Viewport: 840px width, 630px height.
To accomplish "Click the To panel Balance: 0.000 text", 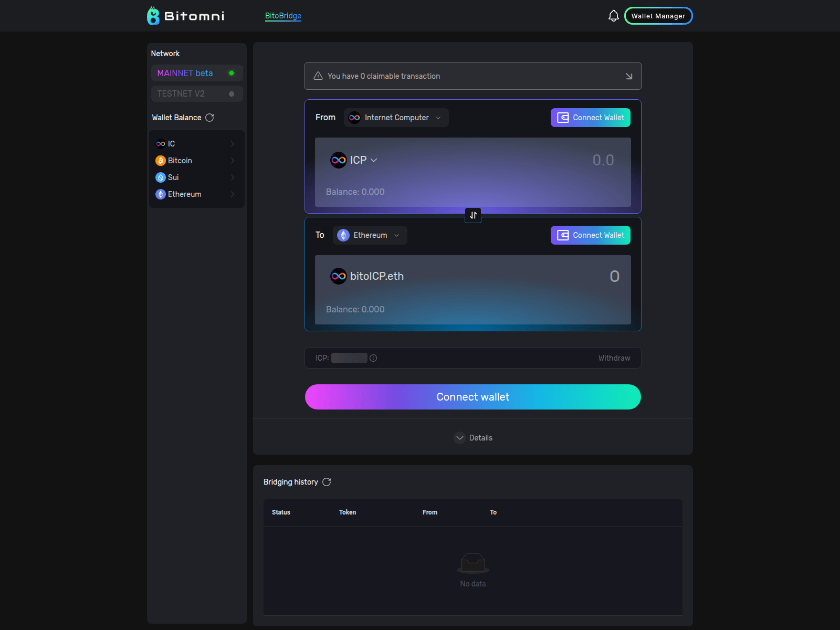I will point(355,310).
